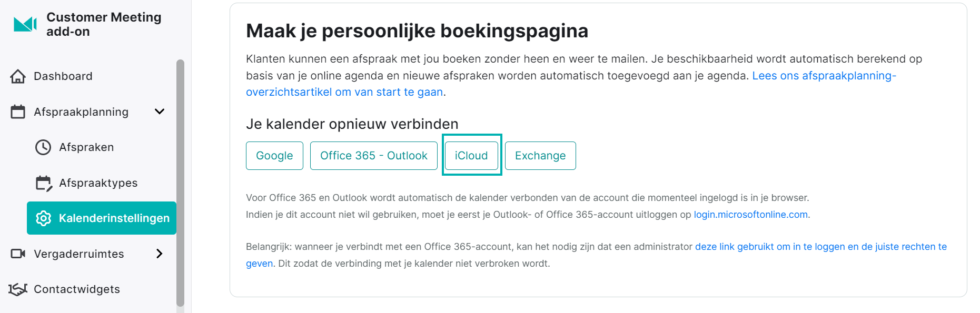980x313 pixels.
Task: Connect your Google calendar
Action: click(x=274, y=156)
